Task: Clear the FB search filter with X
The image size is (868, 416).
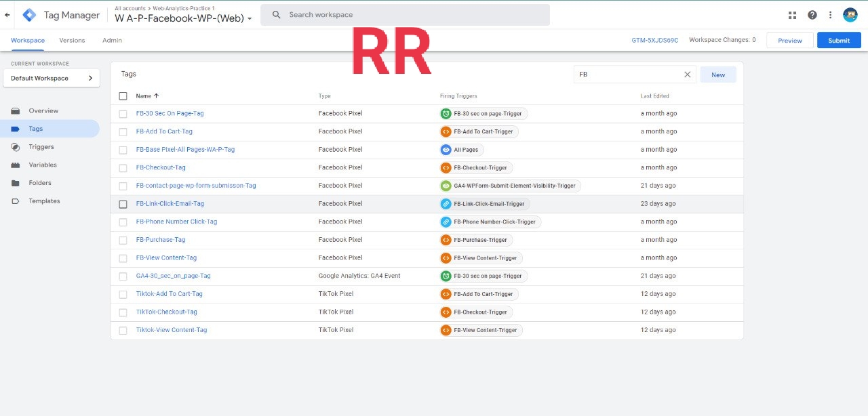Action: pos(687,75)
